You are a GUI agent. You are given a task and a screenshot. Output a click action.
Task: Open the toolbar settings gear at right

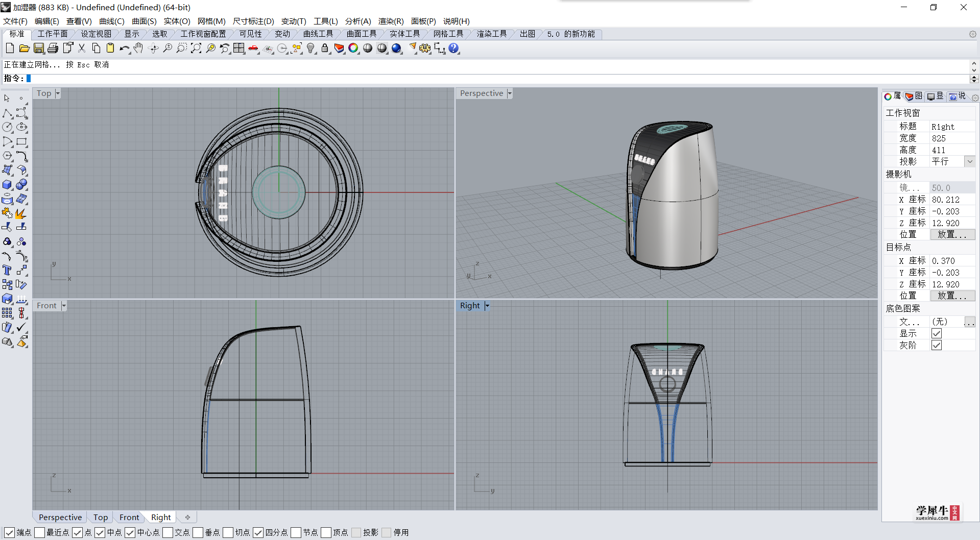973,34
